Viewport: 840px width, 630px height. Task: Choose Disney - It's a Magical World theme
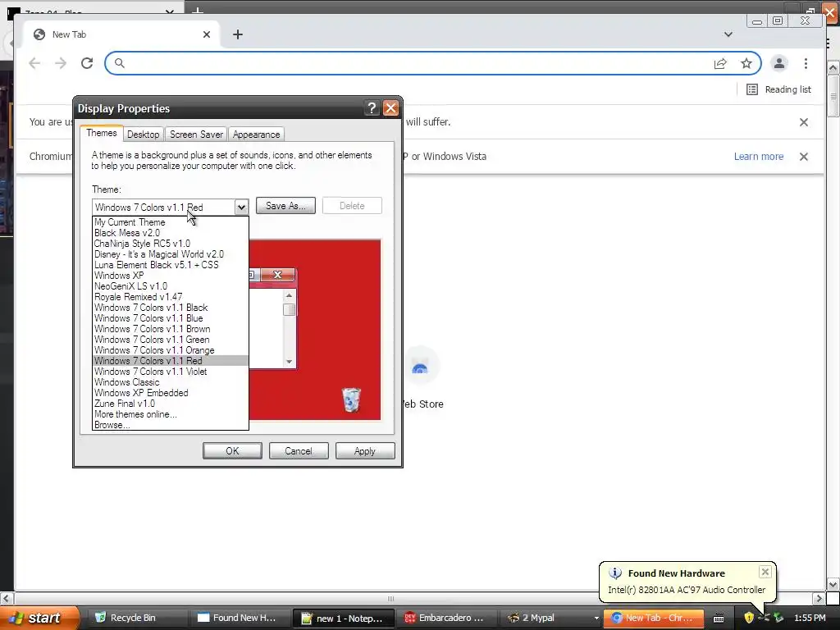pos(171,254)
